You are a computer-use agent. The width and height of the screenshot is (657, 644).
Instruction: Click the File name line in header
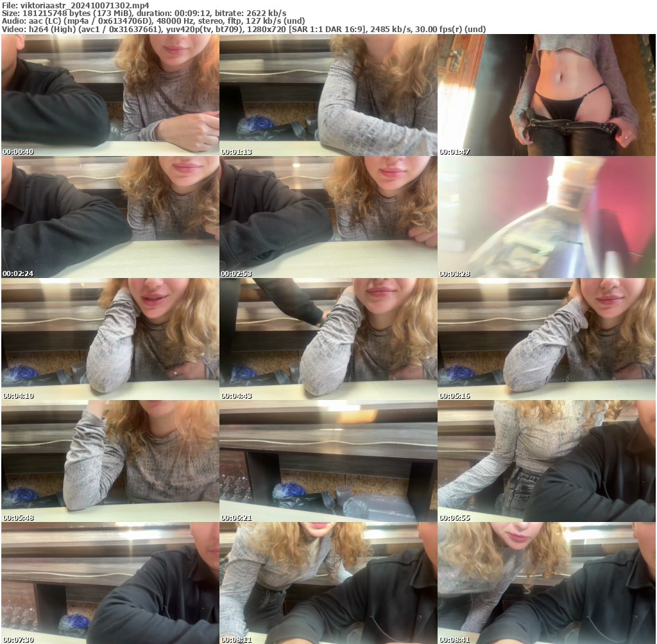click(x=76, y=5)
